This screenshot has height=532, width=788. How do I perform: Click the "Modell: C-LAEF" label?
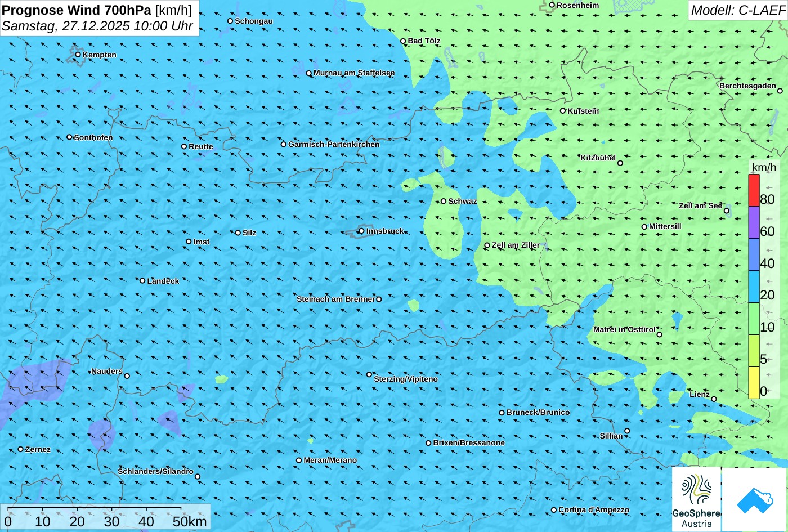[x=737, y=10]
